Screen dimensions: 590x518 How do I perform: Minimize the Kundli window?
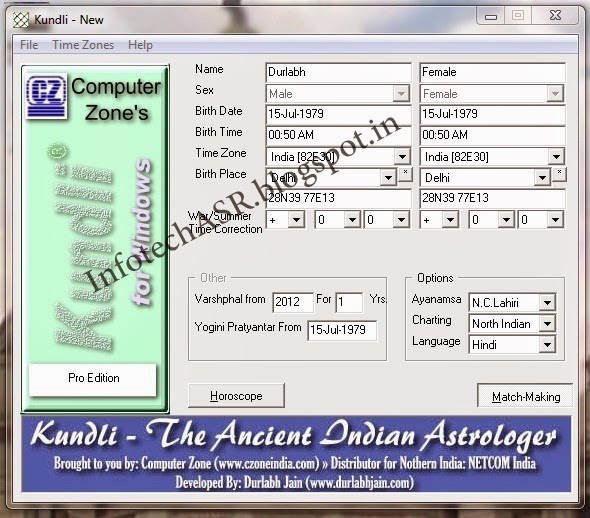pos(490,16)
